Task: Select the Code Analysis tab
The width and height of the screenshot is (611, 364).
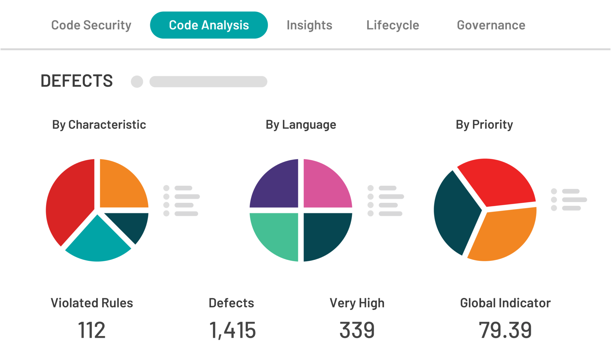Action: click(209, 25)
